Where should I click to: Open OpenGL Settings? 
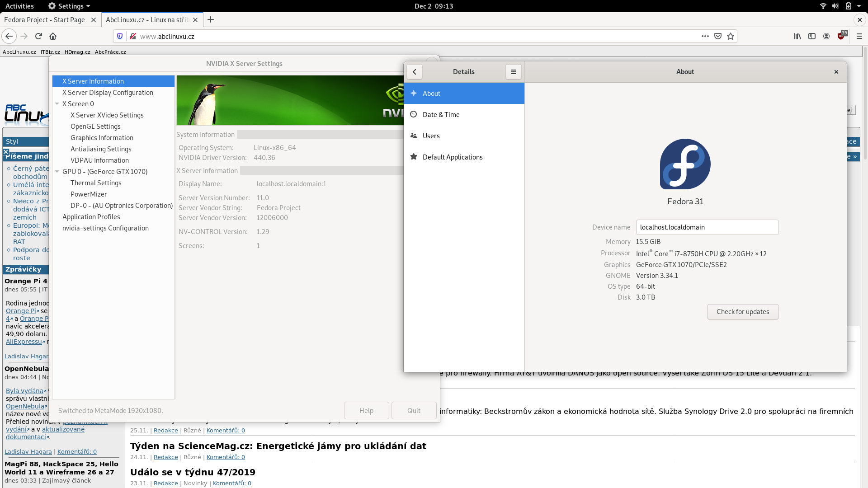tap(95, 127)
